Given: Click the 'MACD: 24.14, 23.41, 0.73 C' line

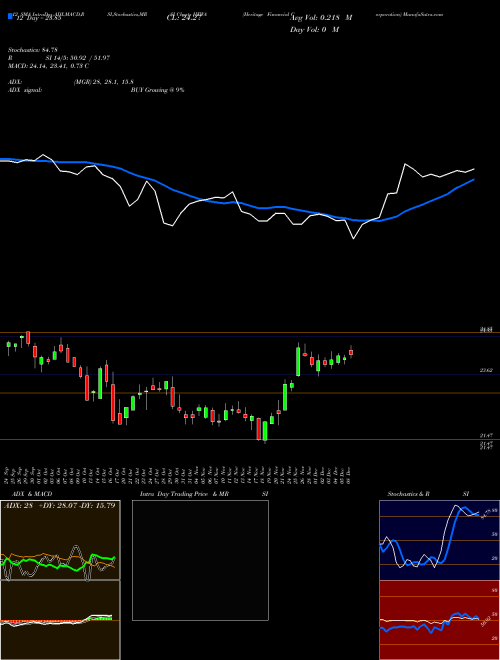Looking at the screenshot, I should pyautogui.click(x=48, y=66).
